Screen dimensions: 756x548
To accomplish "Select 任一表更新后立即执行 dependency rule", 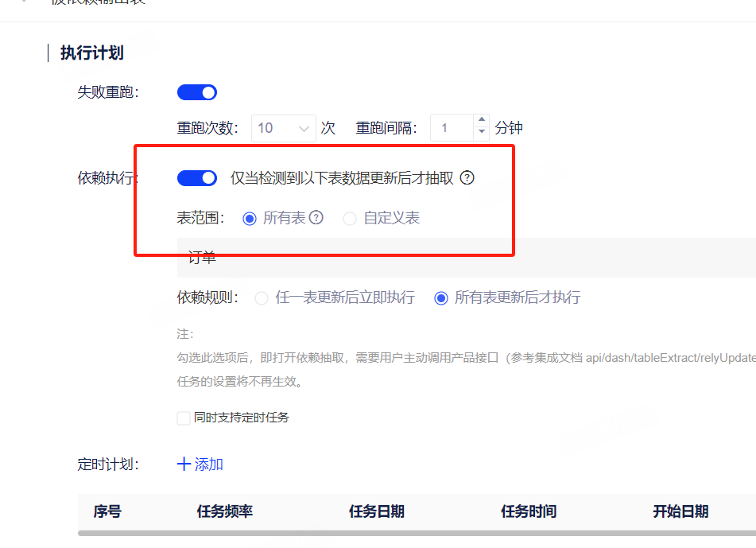I will pyautogui.click(x=262, y=298).
